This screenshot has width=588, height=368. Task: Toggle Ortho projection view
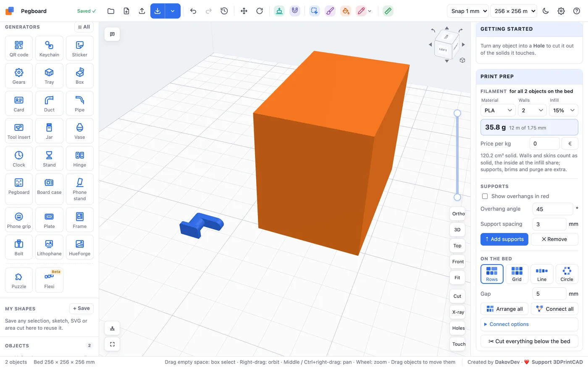[x=458, y=214]
